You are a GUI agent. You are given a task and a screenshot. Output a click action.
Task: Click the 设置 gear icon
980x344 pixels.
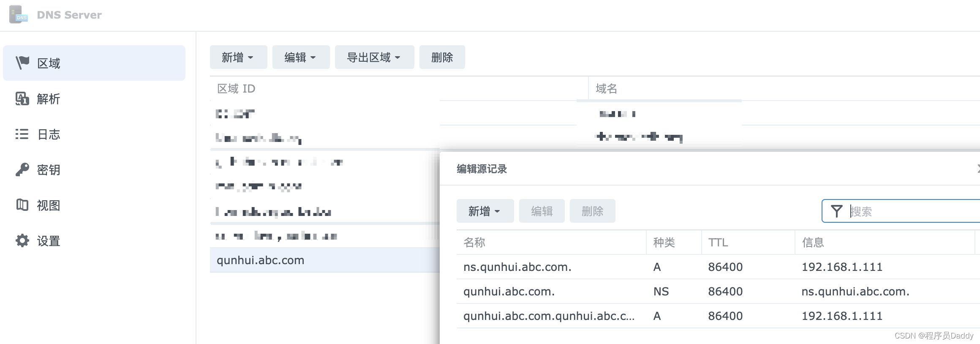(22, 240)
